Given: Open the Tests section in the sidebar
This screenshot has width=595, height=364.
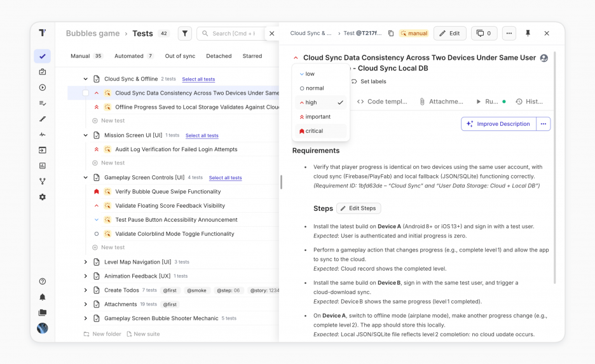Looking at the screenshot, I should (x=43, y=56).
